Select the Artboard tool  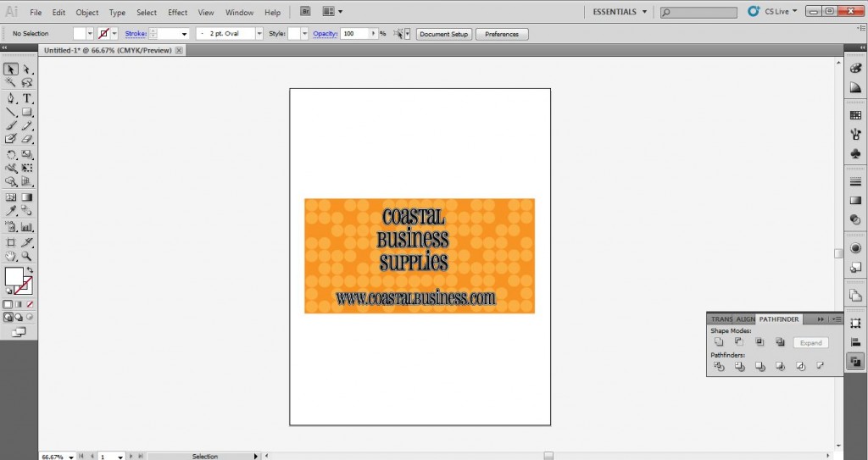10,242
